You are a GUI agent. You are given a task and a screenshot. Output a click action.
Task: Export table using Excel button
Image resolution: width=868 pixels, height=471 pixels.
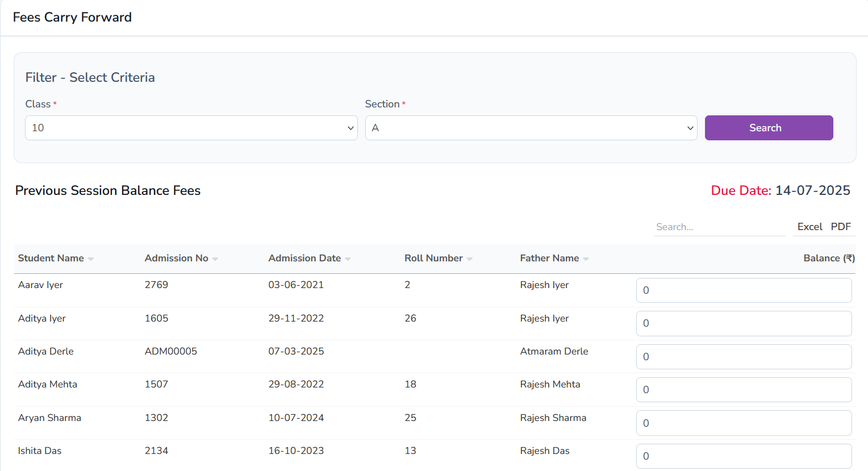pyautogui.click(x=809, y=227)
